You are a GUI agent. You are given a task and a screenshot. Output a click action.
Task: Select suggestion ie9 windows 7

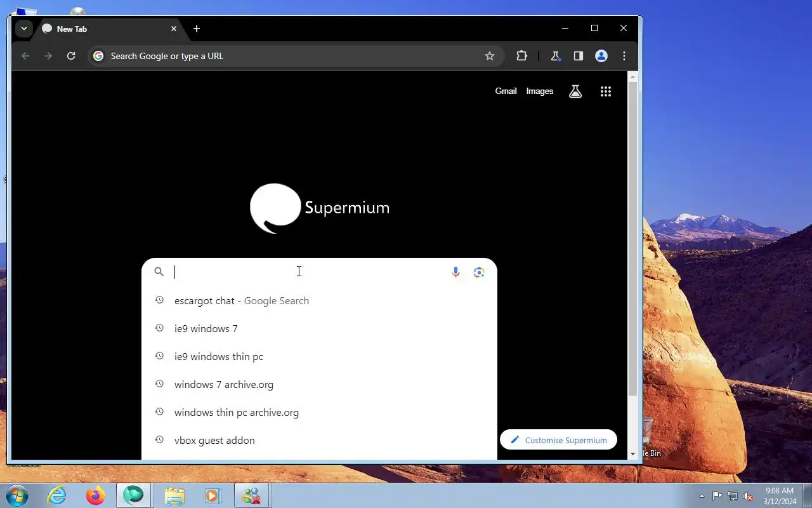tap(319, 328)
